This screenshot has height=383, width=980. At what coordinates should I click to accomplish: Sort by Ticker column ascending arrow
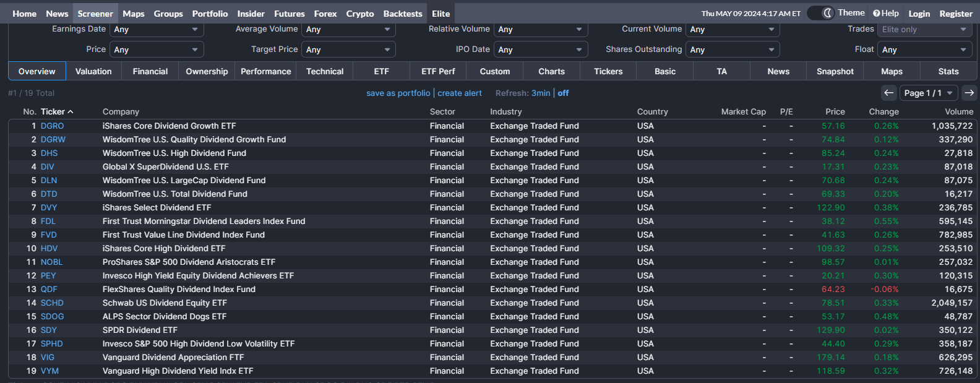71,112
